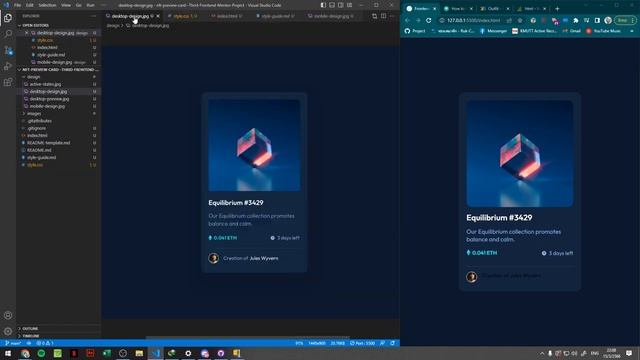This screenshot has width=640, height=360.
Task: Open the Chrome extensions puzzle icon
Action: click(x=576, y=20)
